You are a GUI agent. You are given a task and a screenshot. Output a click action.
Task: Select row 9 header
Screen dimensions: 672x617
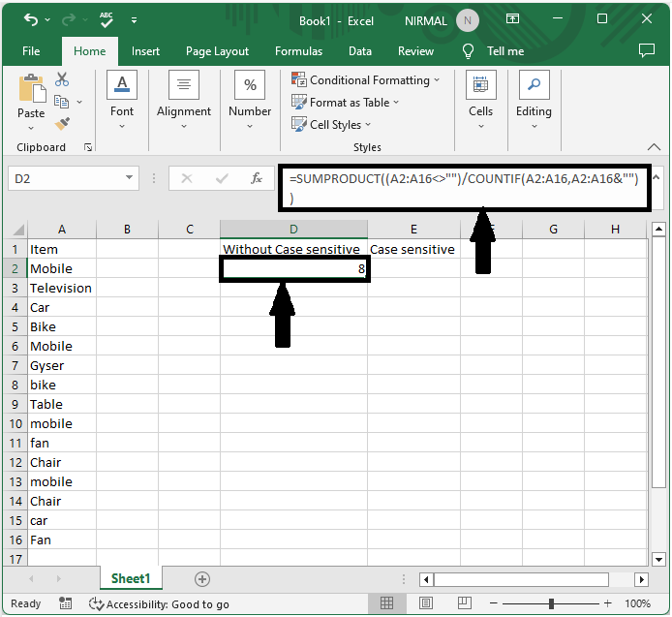click(15, 404)
